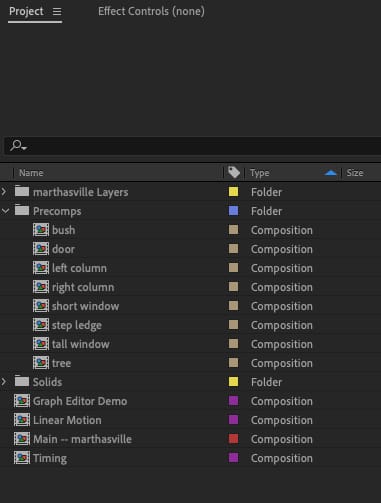This screenshot has width=381, height=503.
Task: Click blue label swatch for Precomps
Action: click(x=233, y=211)
